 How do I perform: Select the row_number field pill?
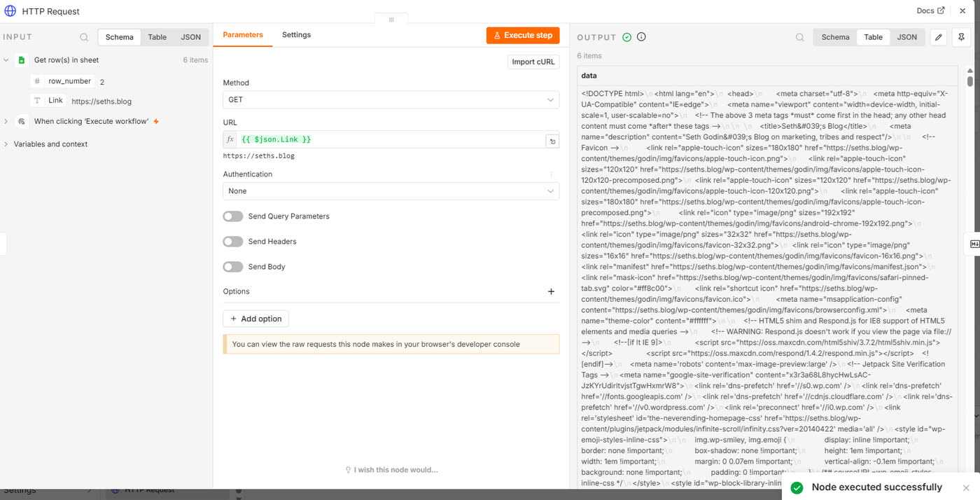coord(63,81)
